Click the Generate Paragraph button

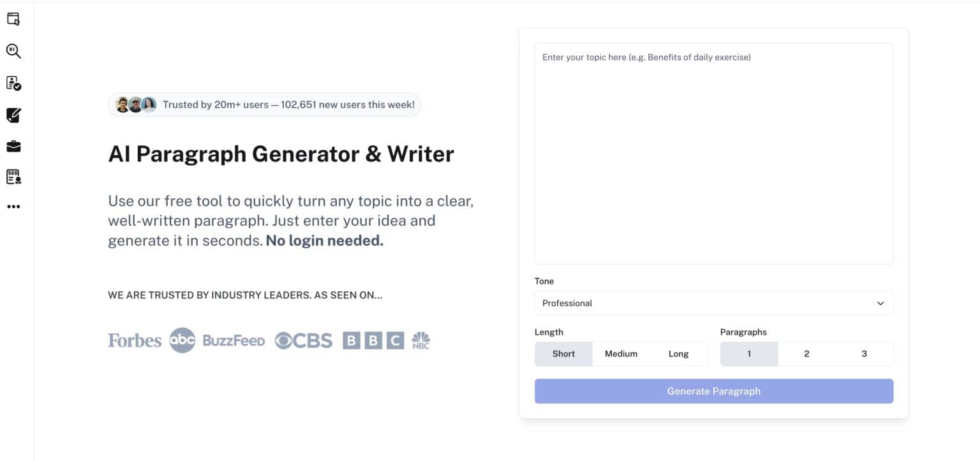pyautogui.click(x=713, y=391)
